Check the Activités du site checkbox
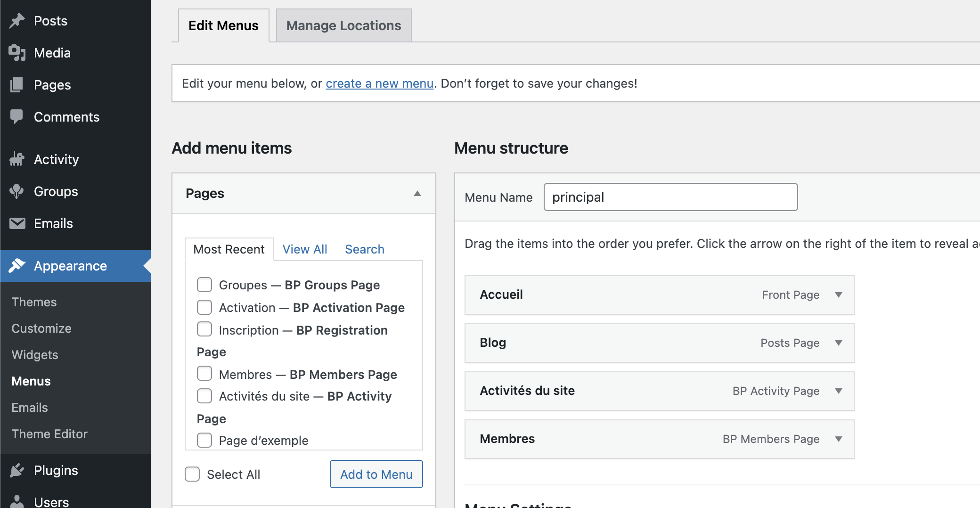 coord(204,396)
